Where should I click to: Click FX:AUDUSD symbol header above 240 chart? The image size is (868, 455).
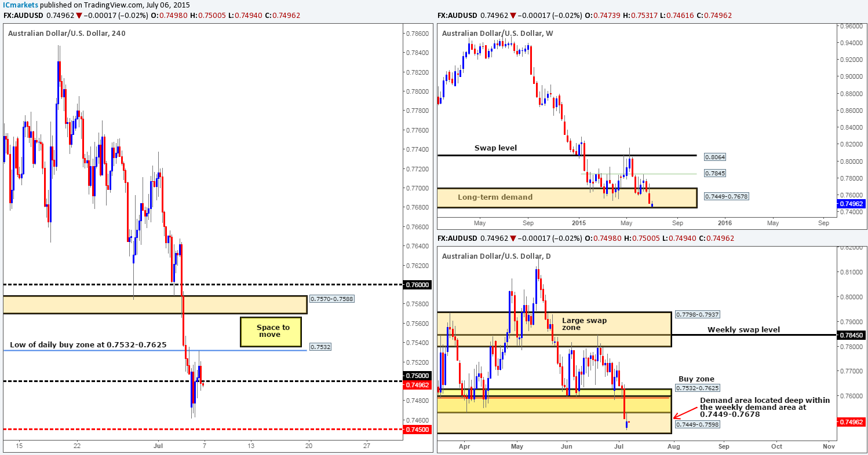[x=23, y=16]
